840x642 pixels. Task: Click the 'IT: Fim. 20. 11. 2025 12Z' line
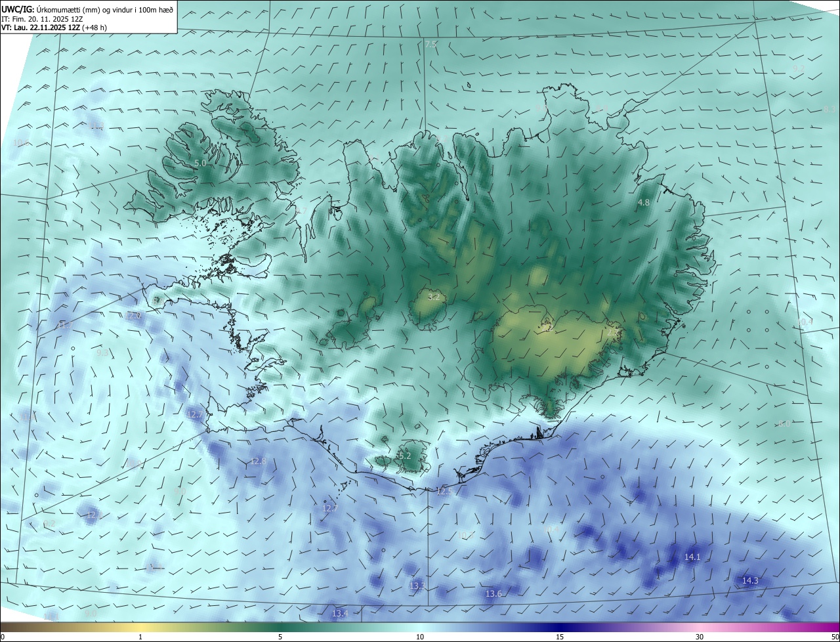tap(43, 19)
